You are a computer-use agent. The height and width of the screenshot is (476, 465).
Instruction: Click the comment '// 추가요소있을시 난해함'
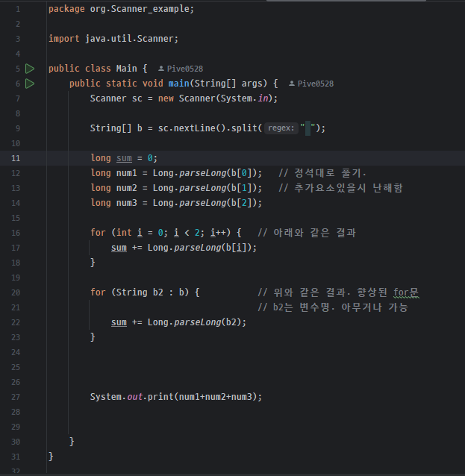340,188
